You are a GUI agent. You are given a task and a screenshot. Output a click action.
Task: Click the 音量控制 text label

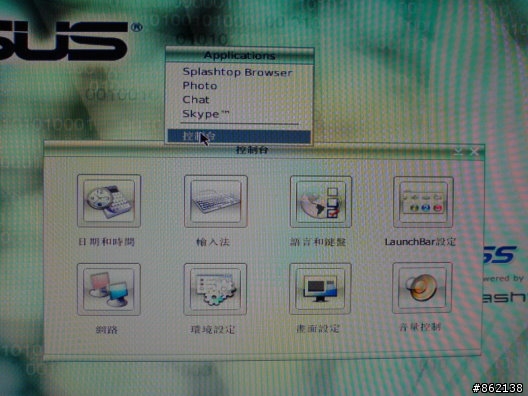420,327
